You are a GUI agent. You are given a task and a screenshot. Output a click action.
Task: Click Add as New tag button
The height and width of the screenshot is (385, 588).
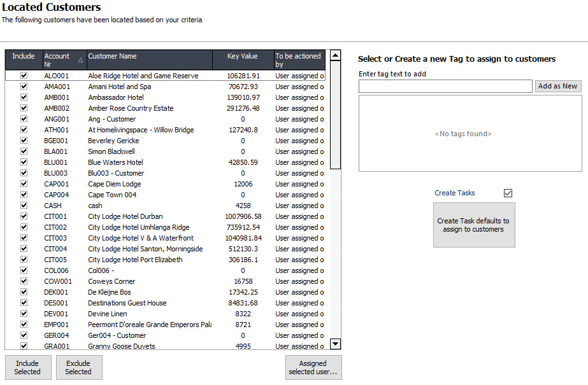(x=557, y=86)
